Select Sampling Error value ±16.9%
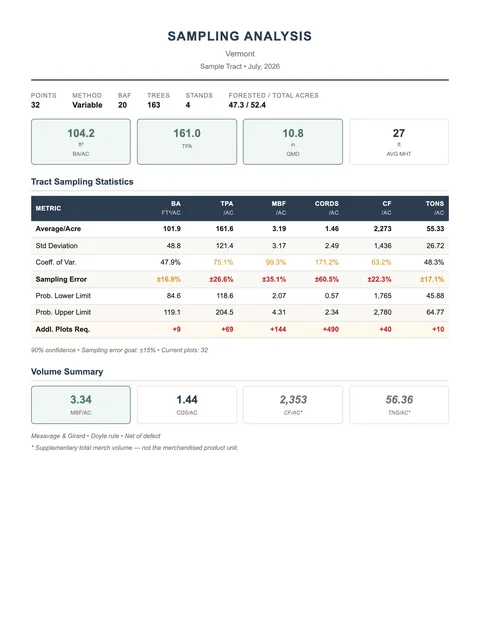Image resolution: width=480 pixels, height=621 pixels. point(169,279)
